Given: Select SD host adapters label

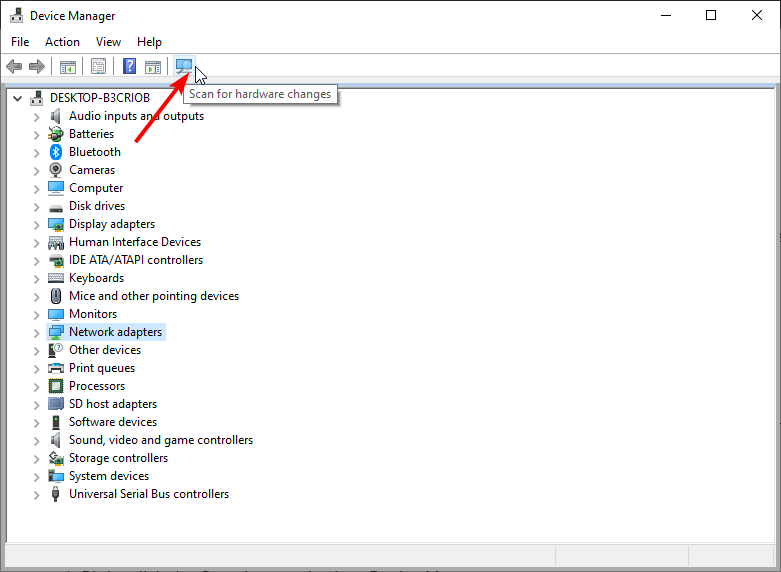Looking at the screenshot, I should 113,404.
